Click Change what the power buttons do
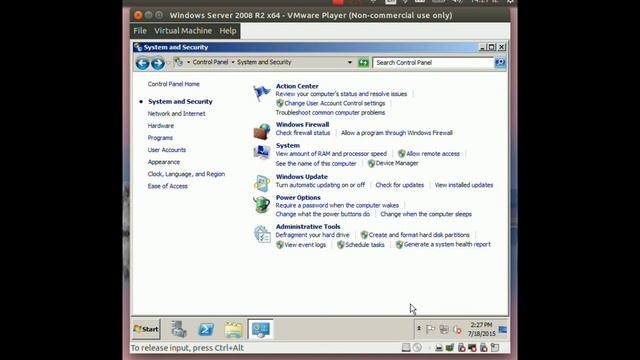 (322, 214)
